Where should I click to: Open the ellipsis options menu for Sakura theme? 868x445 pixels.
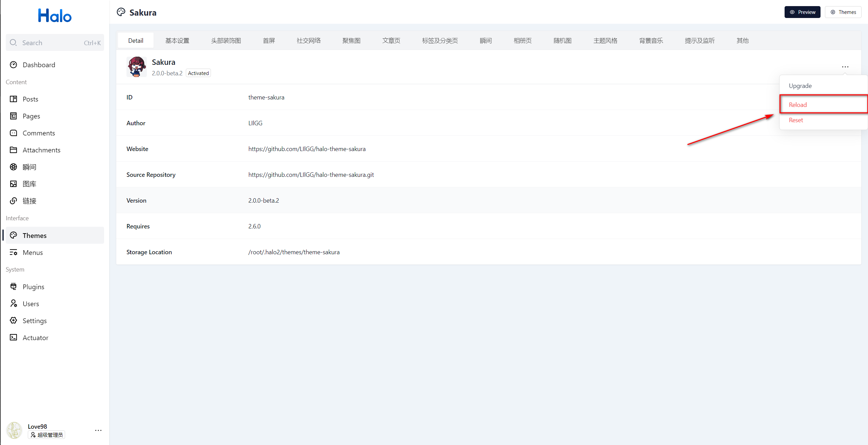(x=845, y=67)
